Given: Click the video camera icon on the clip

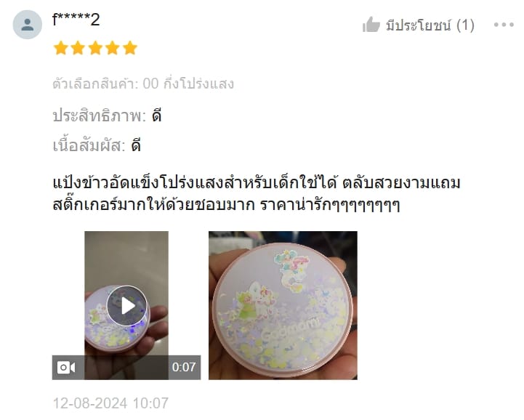Looking at the screenshot, I should [x=66, y=368].
